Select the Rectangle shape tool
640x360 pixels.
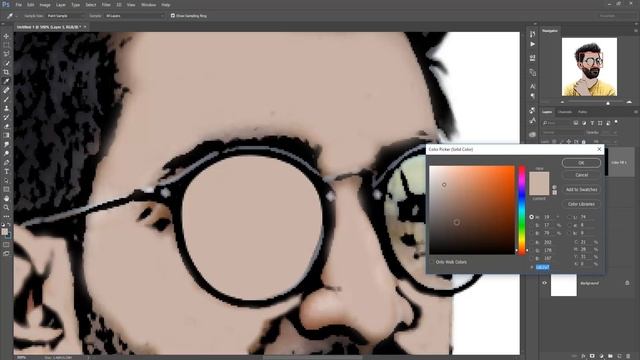[6, 189]
